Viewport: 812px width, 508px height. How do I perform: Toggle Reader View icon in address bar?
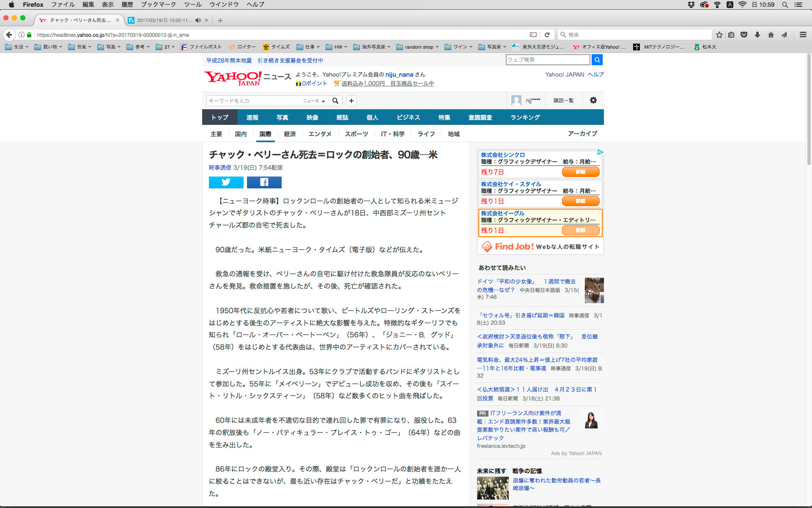(x=533, y=35)
